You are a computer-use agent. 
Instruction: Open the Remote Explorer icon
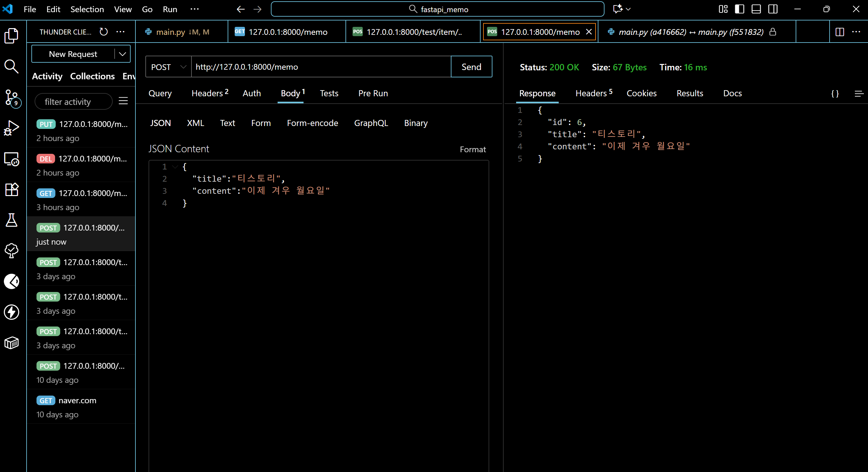coord(12,159)
